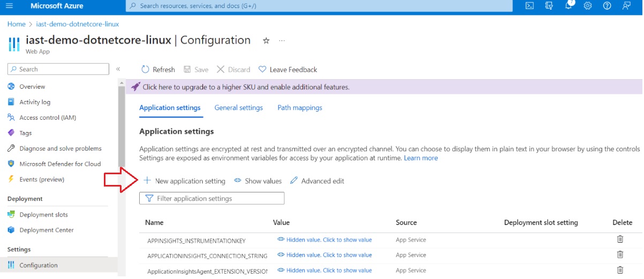Collapse the left sidebar menu
The width and height of the screenshot is (644, 279).
pos(118,69)
